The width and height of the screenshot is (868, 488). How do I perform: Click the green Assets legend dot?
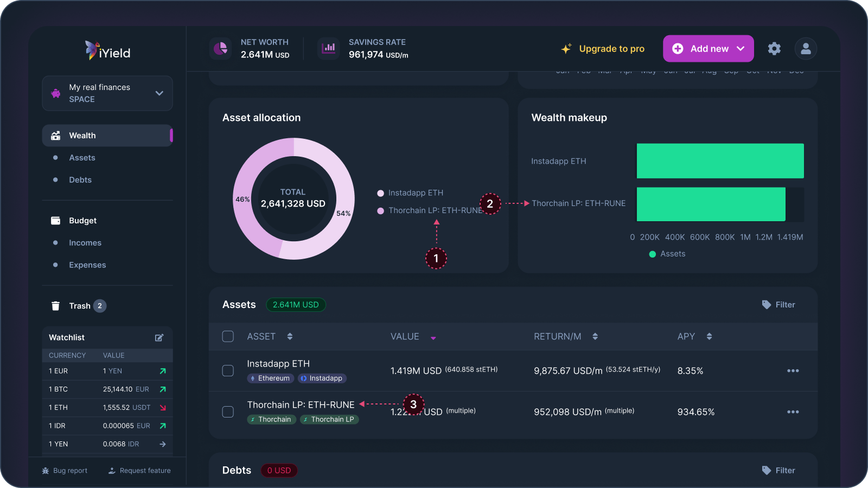(x=652, y=254)
